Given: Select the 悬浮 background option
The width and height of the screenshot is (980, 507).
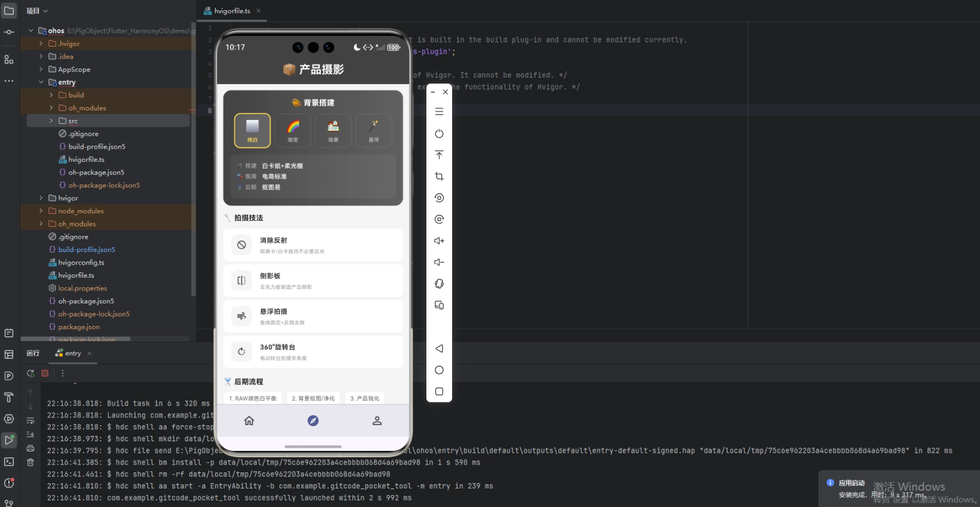Looking at the screenshot, I should (374, 130).
